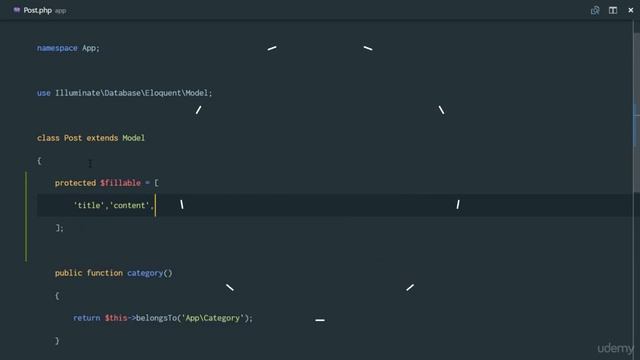Close the Post.php editor with the X
Image resolution: width=640 pixels, height=360 pixels.
(631, 11)
